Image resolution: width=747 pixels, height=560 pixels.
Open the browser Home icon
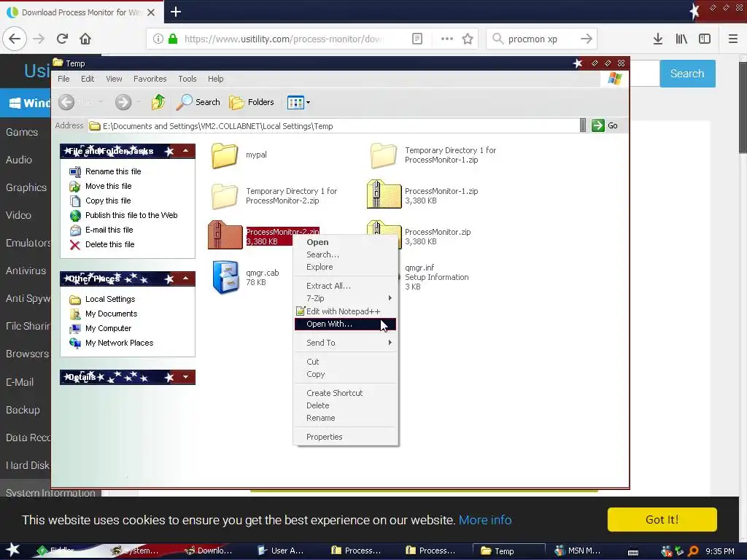[x=85, y=39]
